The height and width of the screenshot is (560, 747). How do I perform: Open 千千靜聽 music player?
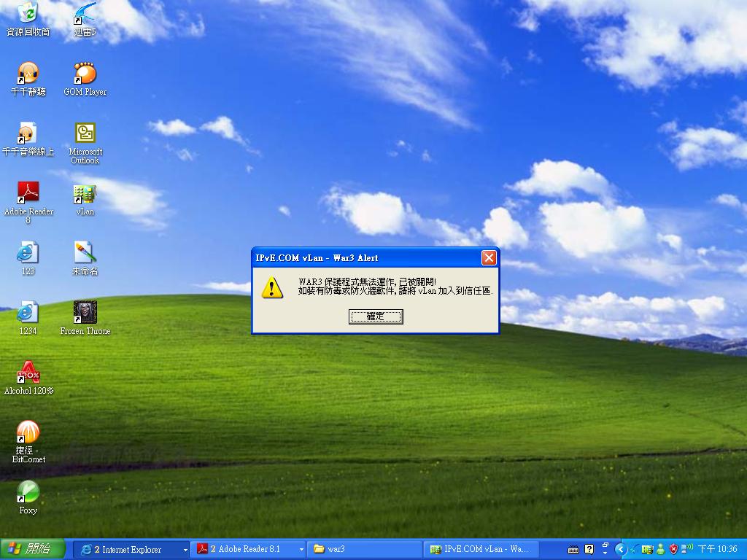click(28, 73)
